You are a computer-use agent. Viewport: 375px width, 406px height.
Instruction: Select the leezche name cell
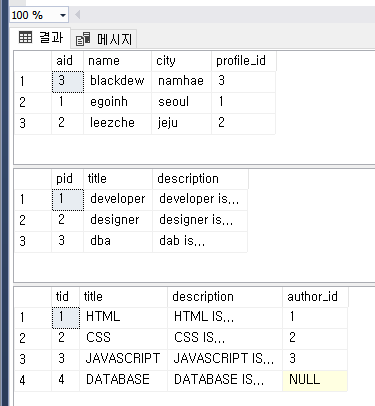(117, 123)
